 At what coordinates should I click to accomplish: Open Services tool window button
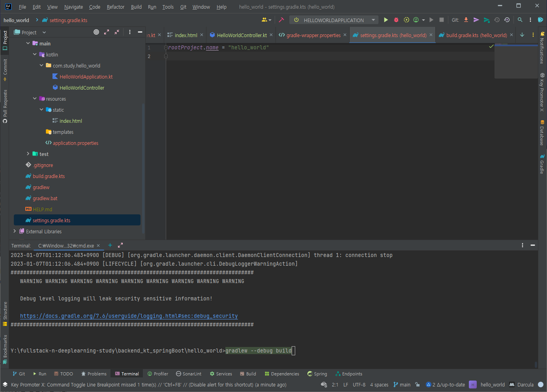coord(221,373)
